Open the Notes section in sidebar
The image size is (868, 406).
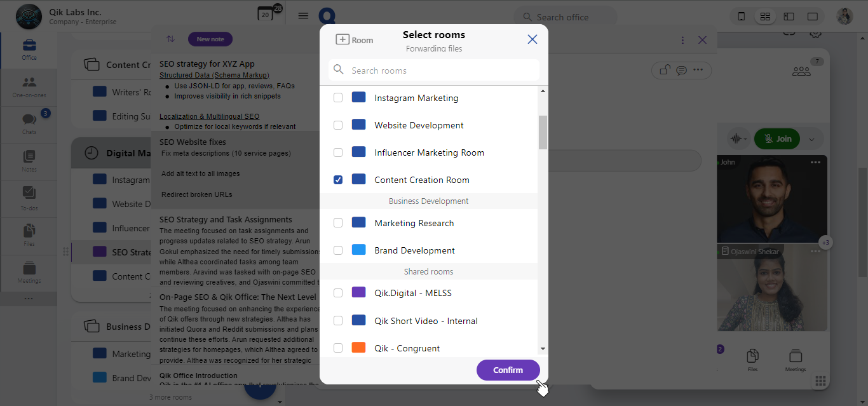pyautogui.click(x=29, y=160)
